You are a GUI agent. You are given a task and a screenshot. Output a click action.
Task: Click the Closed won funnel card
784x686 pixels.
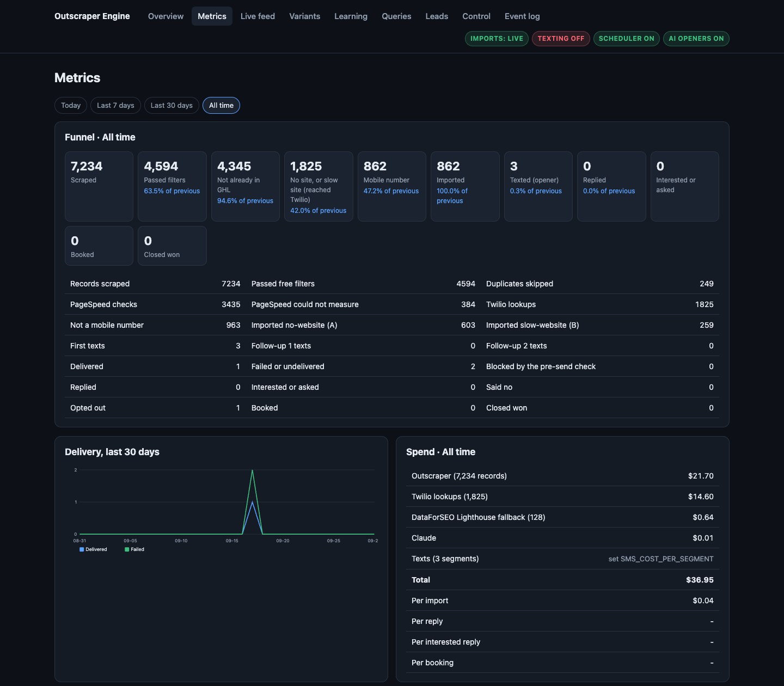[x=172, y=246]
